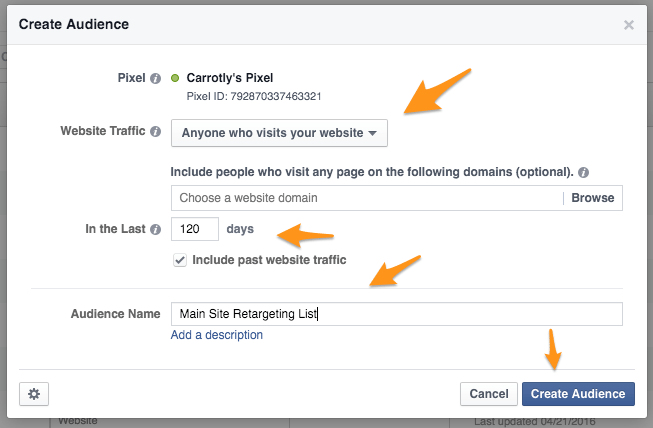
Task: Open the Anyone who visits your website dropdown
Action: [279, 133]
